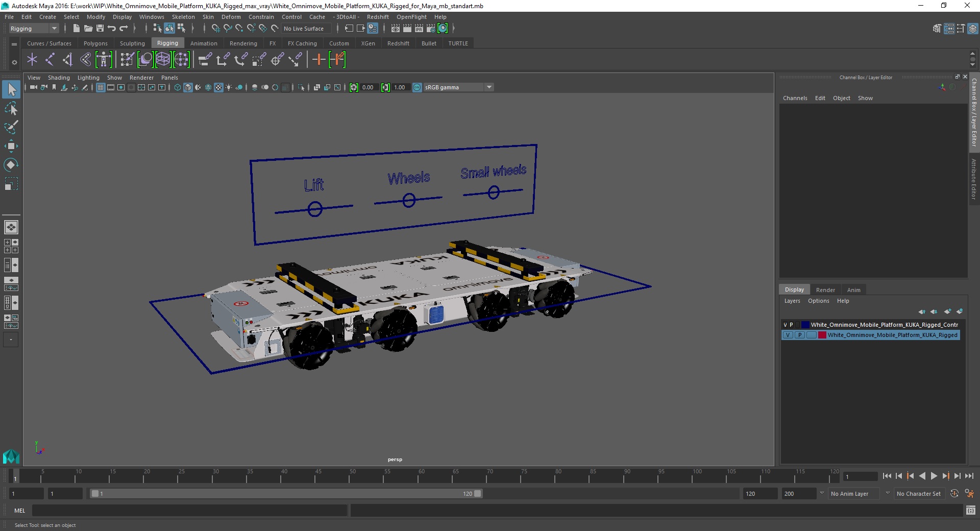Open the shelf tab list menu

(14, 44)
